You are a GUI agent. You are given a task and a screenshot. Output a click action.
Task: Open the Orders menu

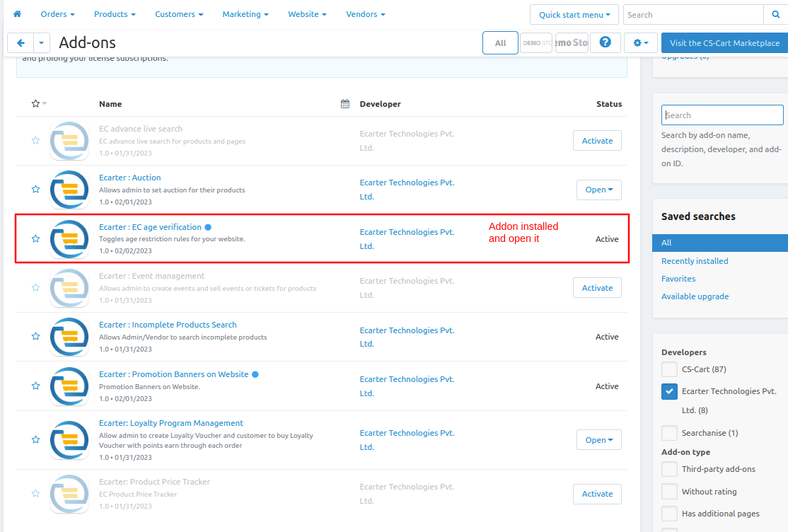click(57, 14)
